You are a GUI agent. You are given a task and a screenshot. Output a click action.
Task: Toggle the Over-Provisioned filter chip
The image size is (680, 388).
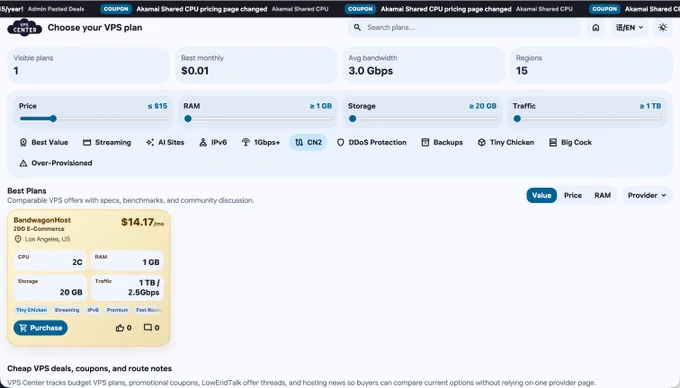(56, 163)
